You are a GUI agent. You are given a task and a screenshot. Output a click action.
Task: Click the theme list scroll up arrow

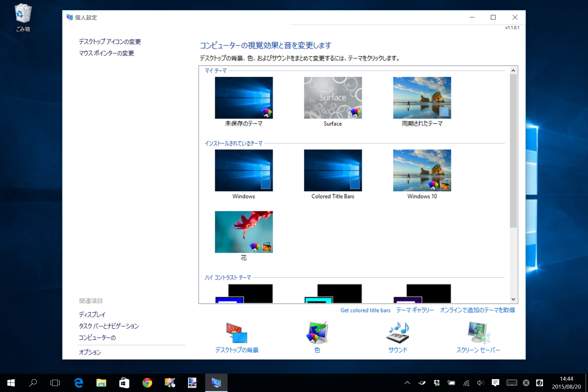click(x=514, y=70)
